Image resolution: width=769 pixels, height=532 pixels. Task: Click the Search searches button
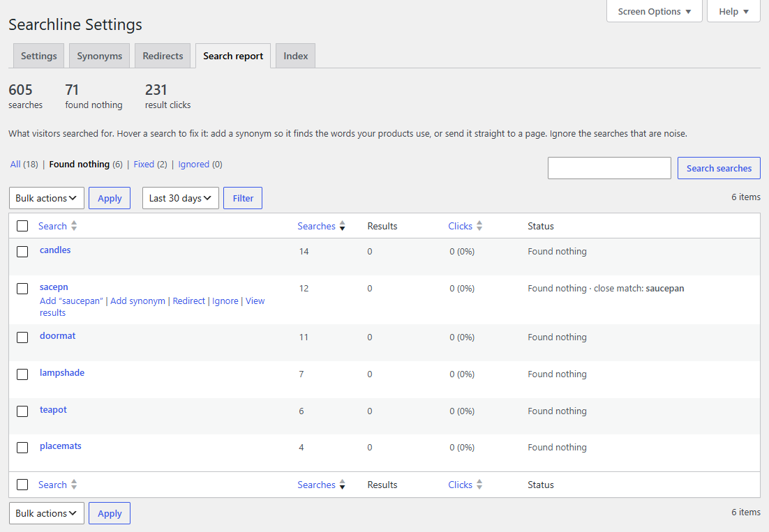pyautogui.click(x=719, y=168)
